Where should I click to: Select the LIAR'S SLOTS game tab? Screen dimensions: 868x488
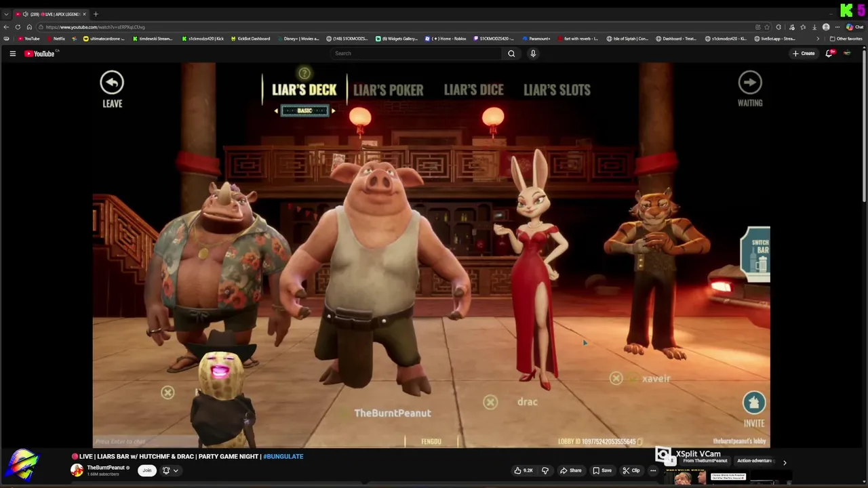tap(557, 90)
